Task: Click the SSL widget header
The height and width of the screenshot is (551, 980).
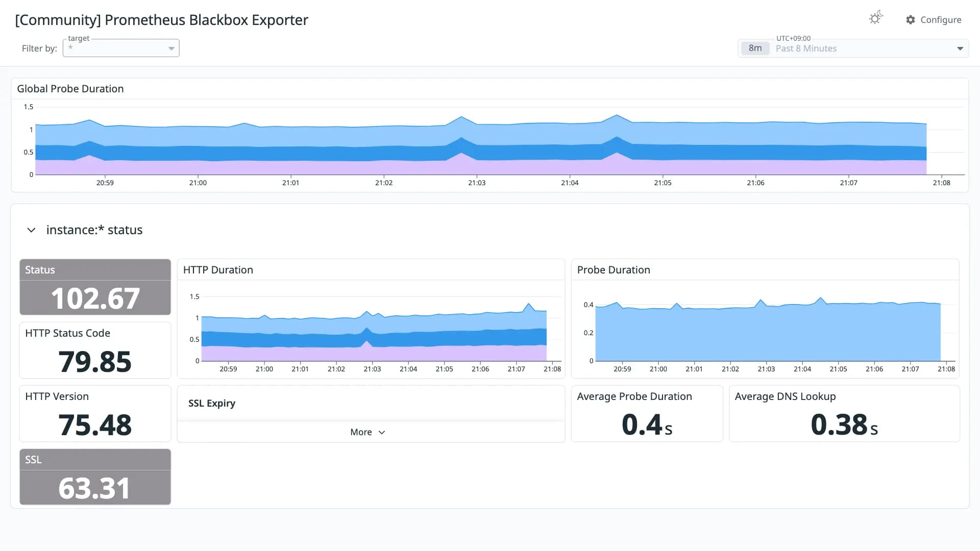Action: pyautogui.click(x=95, y=460)
